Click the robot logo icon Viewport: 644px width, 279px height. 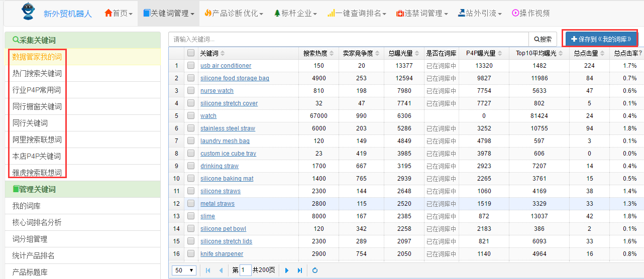click(x=28, y=12)
